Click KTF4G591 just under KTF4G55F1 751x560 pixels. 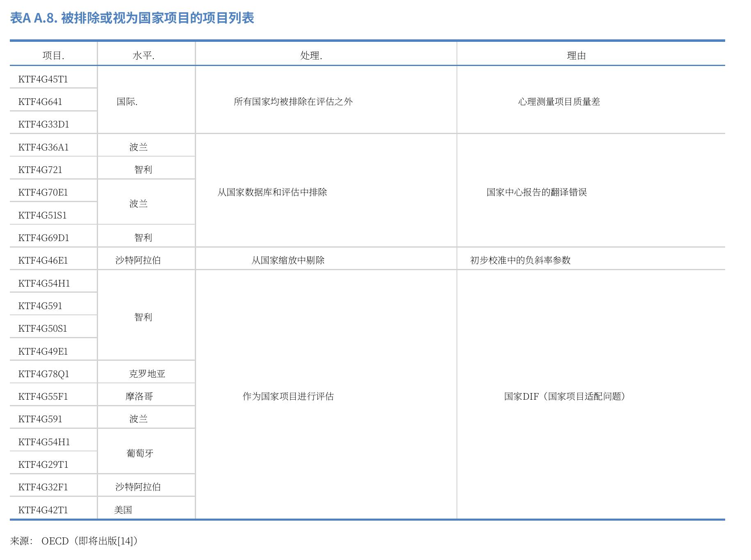tap(40, 419)
